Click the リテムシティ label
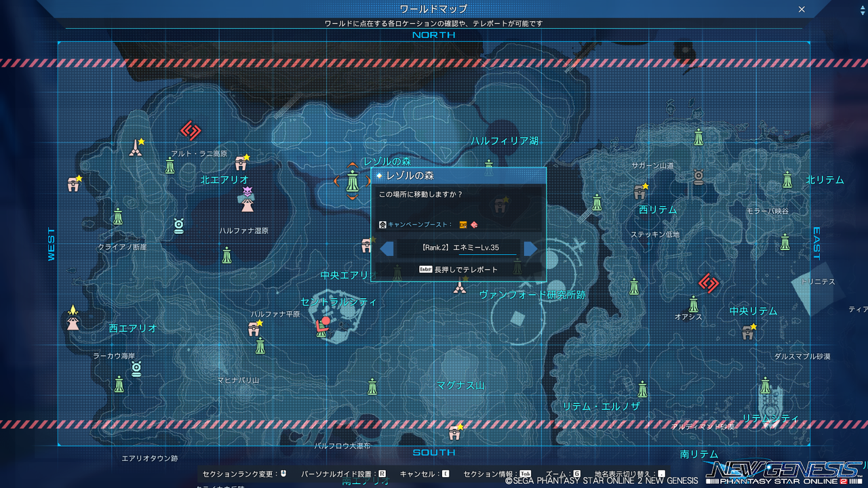This screenshot has width=868, height=488. point(770,418)
